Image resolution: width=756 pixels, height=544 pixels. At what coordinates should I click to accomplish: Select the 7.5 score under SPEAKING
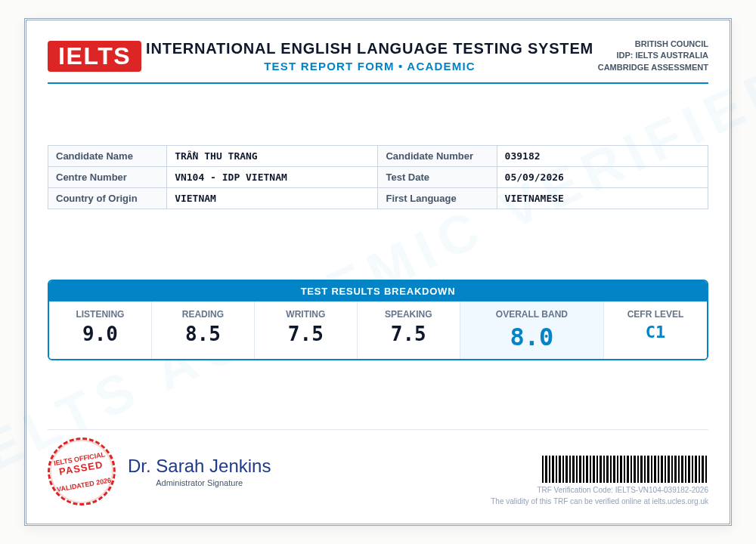[x=408, y=334]
